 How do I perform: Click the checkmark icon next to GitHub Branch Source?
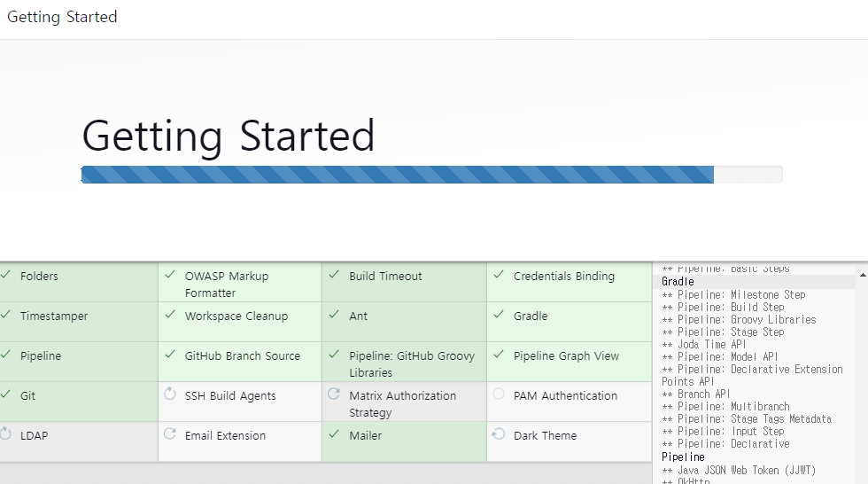tap(170, 355)
